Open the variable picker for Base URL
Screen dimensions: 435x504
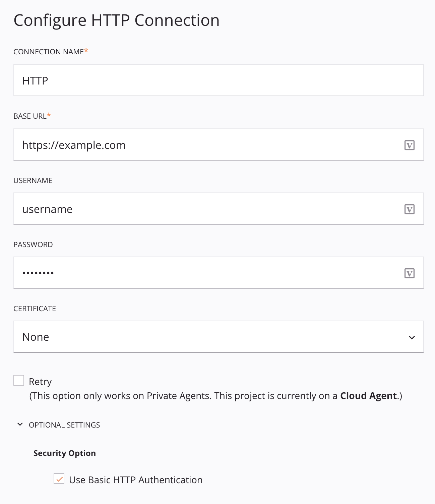pyautogui.click(x=409, y=145)
